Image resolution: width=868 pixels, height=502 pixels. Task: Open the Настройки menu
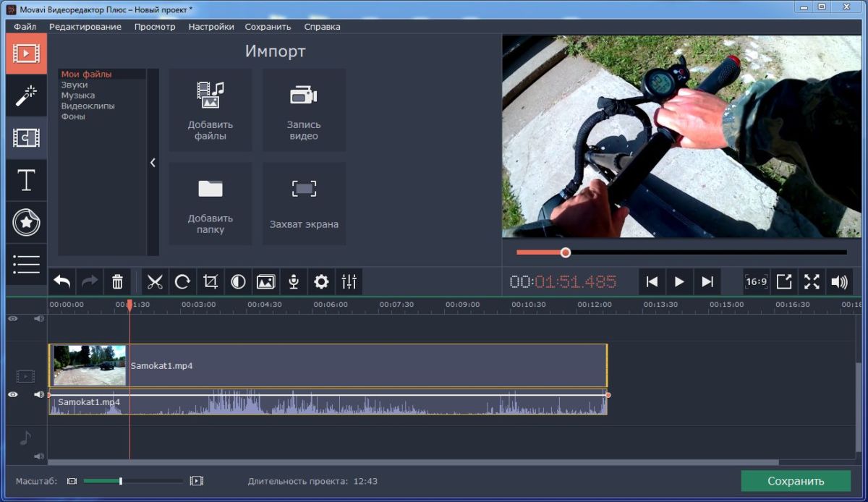click(x=211, y=27)
